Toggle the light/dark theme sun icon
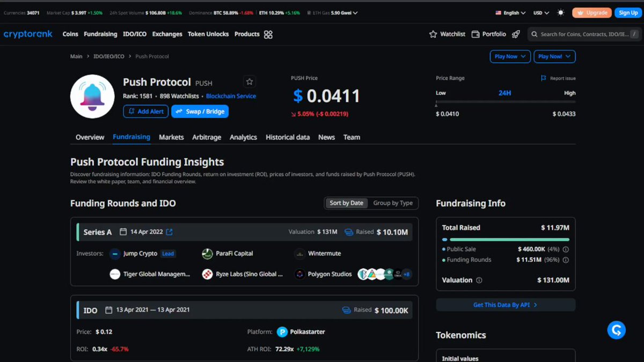The width and height of the screenshot is (644, 362). [561, 13]
